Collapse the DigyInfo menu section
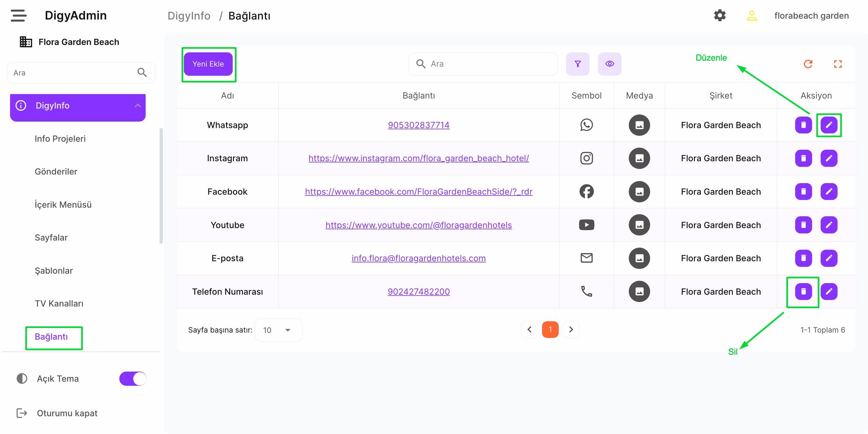 (x=137, y=106)
